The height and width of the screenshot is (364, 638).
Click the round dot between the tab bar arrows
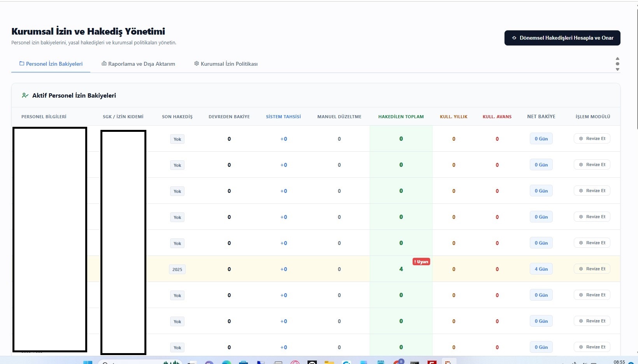click(x=617, y=64)
